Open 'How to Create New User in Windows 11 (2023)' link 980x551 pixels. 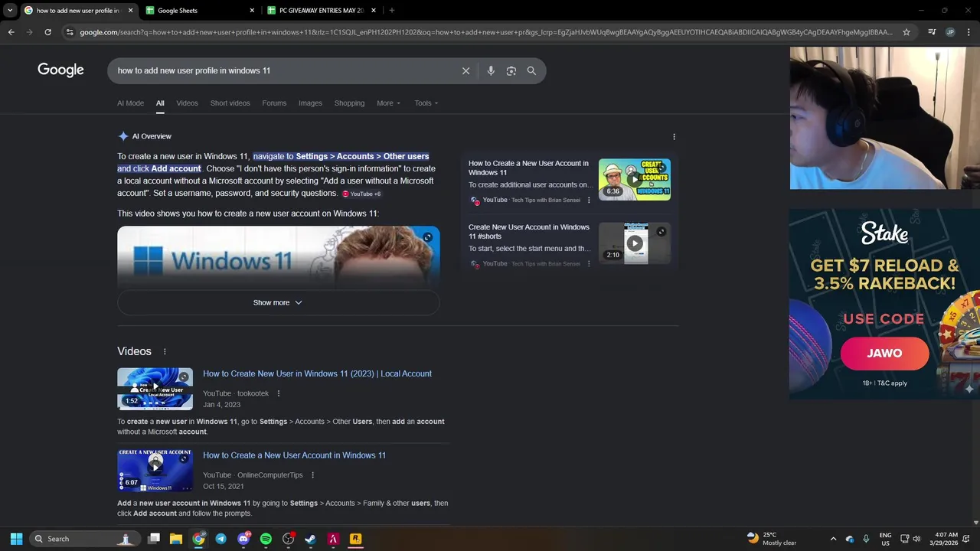pyautogui.click(x=317, y=373)
